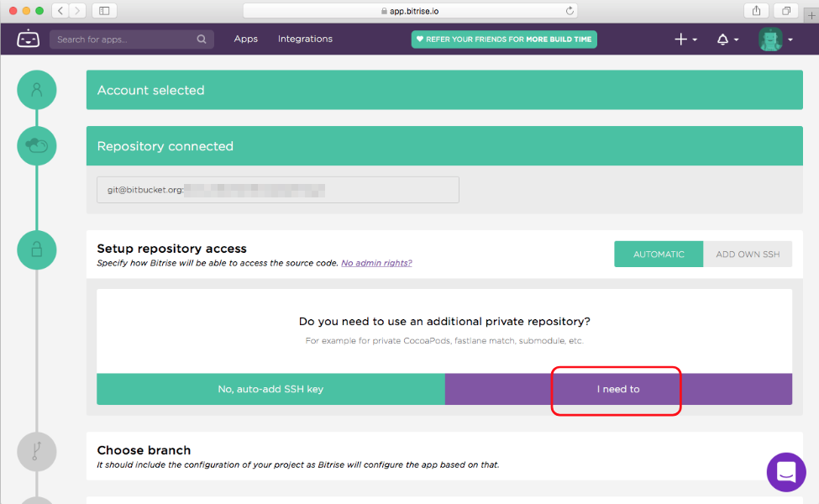
Task: Switch to ADD OWN SSH tab
Action: [x=748, y=254]
